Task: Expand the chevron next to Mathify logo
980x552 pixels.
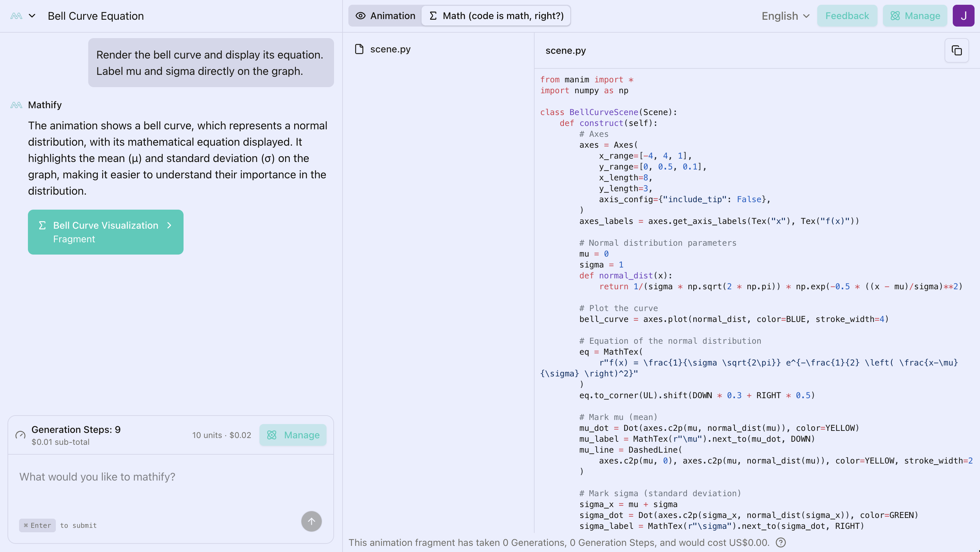Action: pos(32,16)
